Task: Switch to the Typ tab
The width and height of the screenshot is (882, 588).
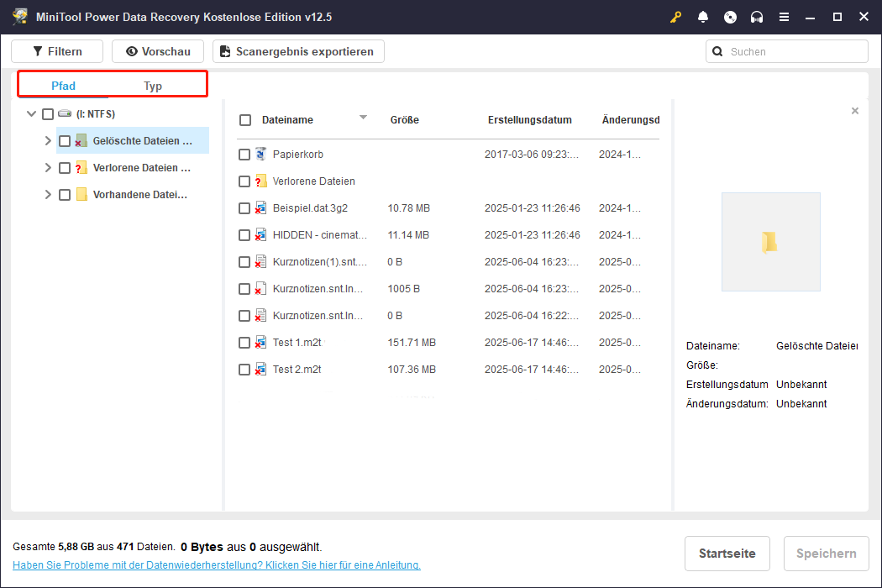Action: (x=152, y=86)
